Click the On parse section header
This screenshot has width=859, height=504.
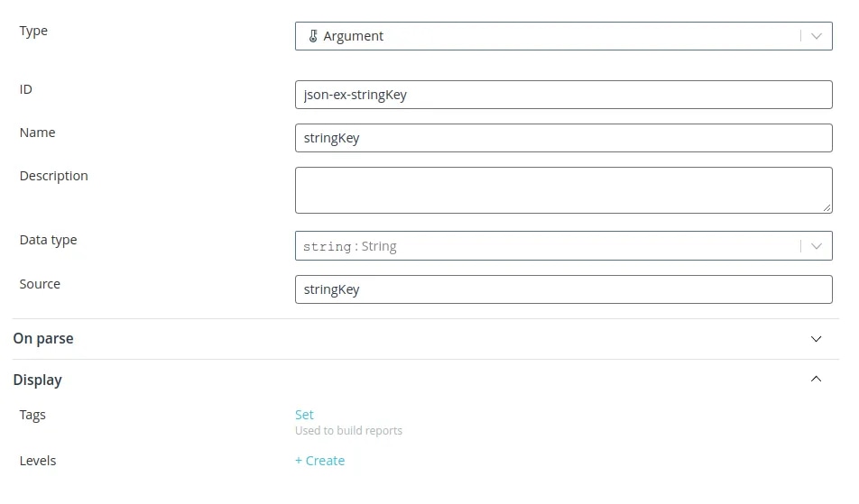[426, 339]
